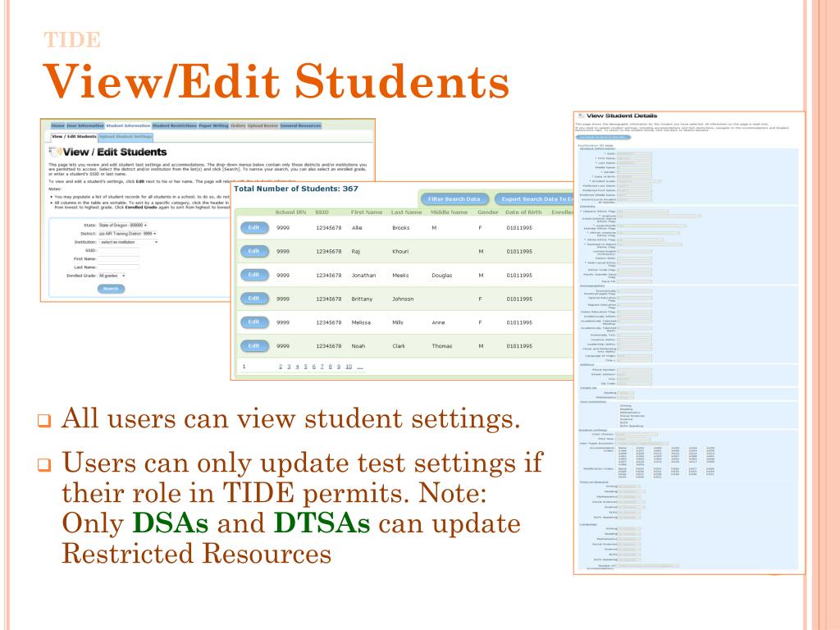The height and width of the screenshot is (630, 840).
Task: Sort by the Last Name column header
Action: (406, 212)
